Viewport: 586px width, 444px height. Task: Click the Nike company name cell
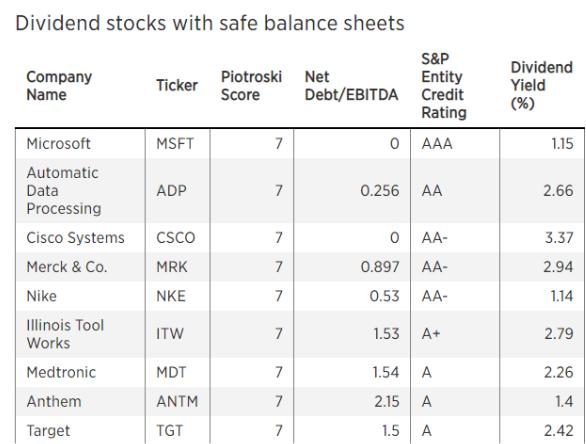point(41,296)
